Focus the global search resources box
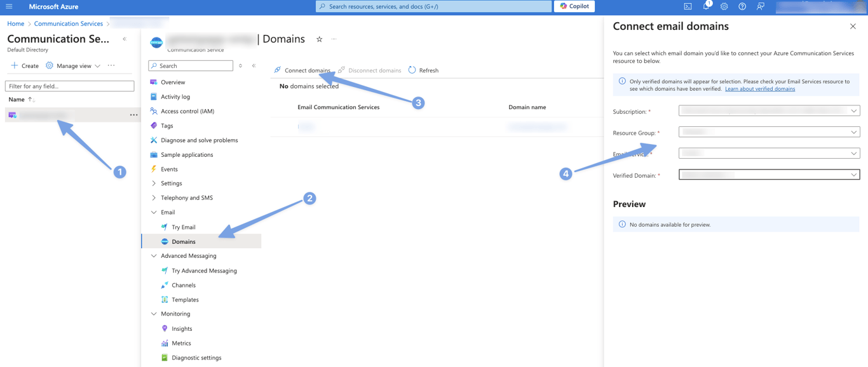 (x=433, y=6)
